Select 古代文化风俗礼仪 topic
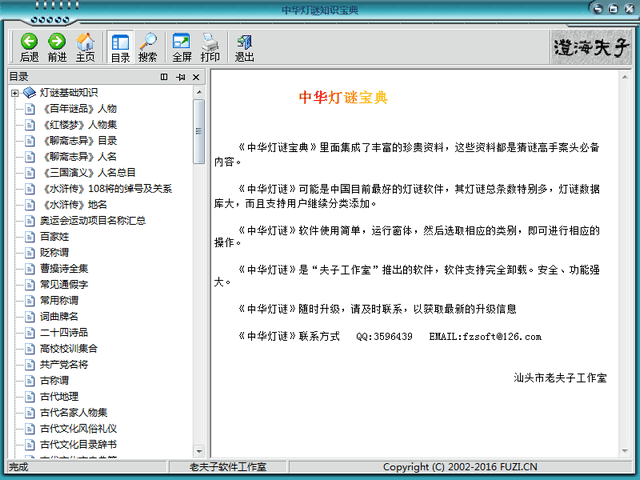The image size is (640, 480). tap(78, 429)
